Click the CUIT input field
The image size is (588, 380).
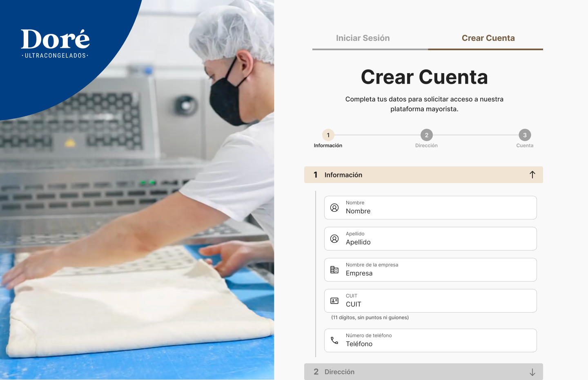coord(437,304)
